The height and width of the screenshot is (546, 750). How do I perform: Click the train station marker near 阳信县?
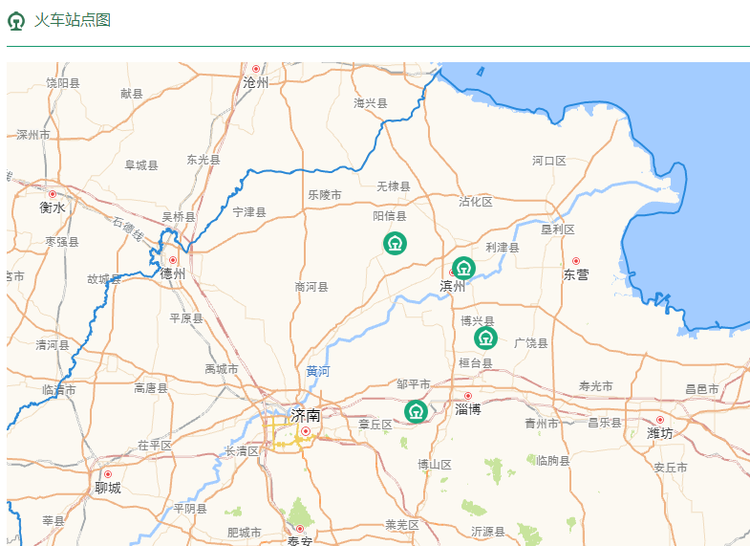coord(395,243)
